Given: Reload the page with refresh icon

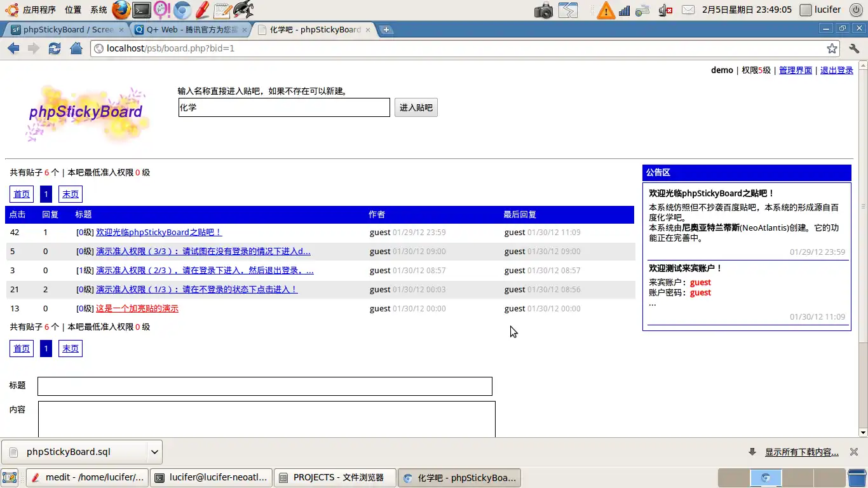Looking at the screenshot, I should [x=55, y=48].
